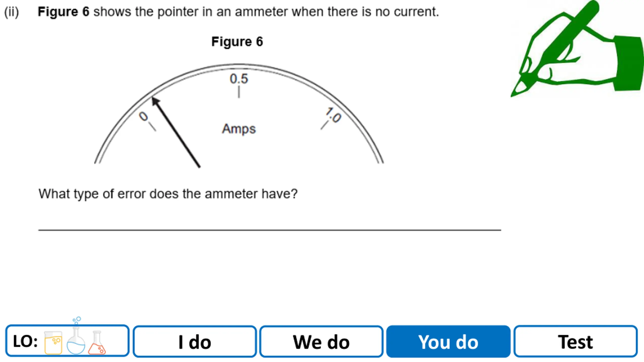Open the Test section button

pyautogui.click(x=576, y=341)
